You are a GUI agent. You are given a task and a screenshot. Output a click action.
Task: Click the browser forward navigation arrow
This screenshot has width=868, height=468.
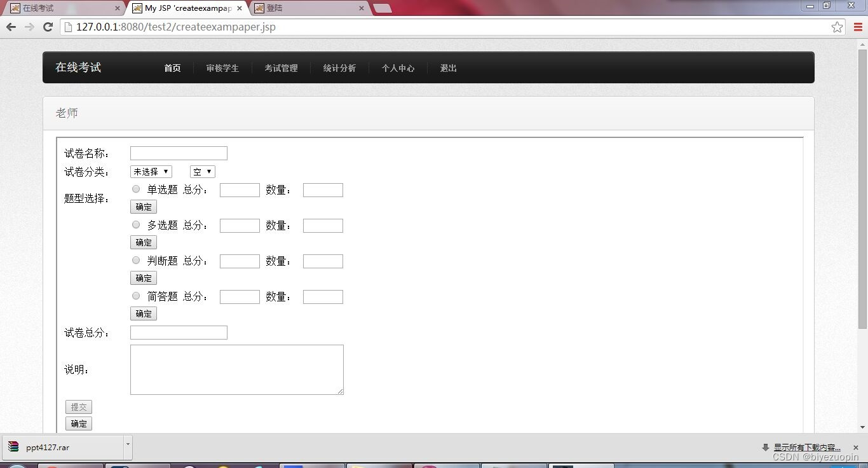coord(29,27)
